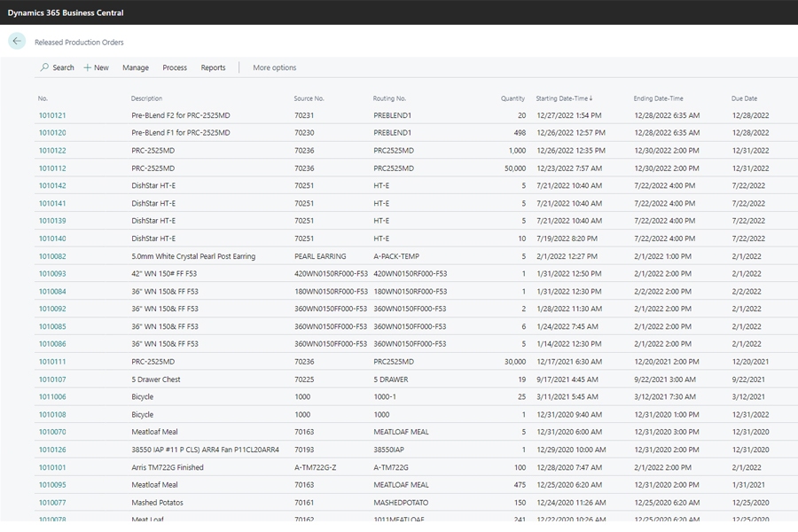Open production order 1010112
The image size is (798, 532).
tap(52, 168)
